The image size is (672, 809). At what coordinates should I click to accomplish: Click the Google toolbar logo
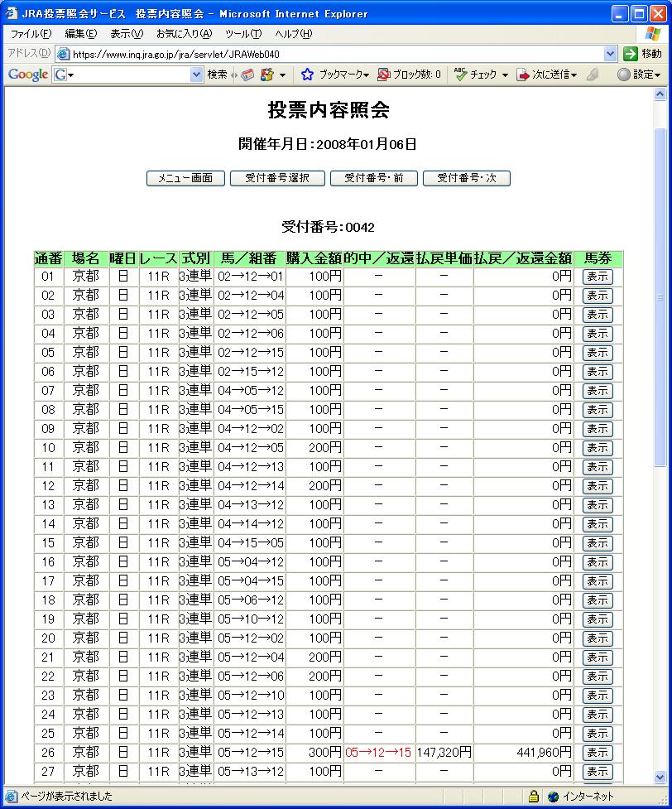pos(28,75)
